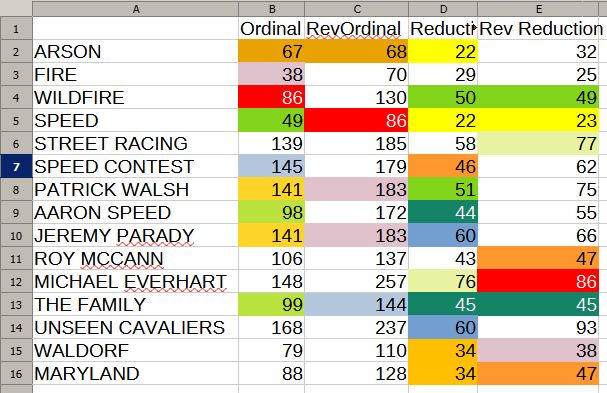The width and height of the screenshot is (607, 393).
Task: Click orange cell 46 in SPEED CONTEST row
Action: click(x=443, y=166)
